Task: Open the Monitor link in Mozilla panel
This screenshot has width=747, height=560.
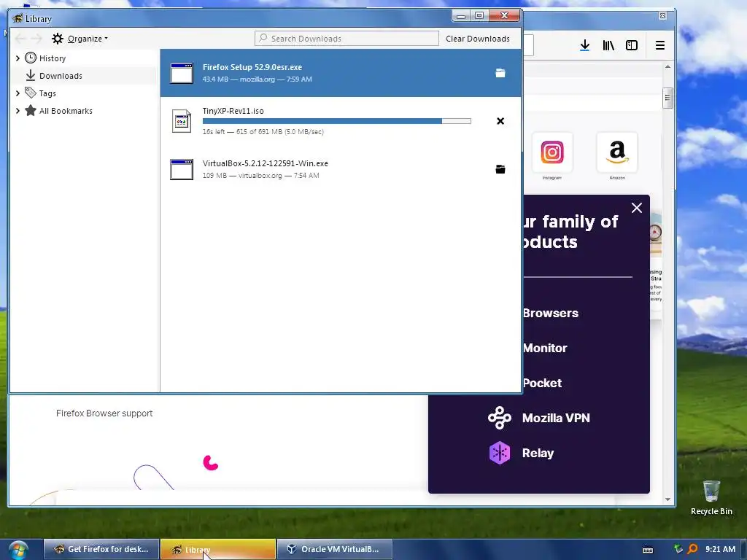Action: [x=545, y=348]
